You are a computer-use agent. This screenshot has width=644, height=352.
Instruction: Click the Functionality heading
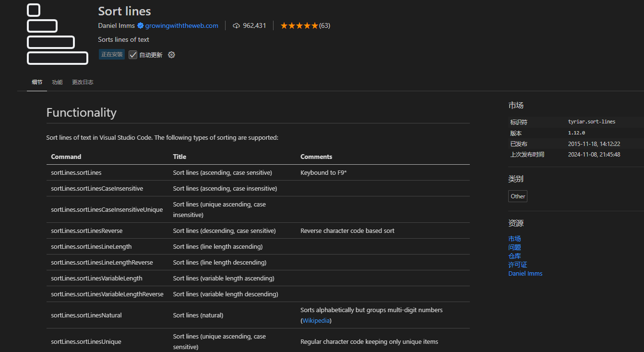(82, 112)
